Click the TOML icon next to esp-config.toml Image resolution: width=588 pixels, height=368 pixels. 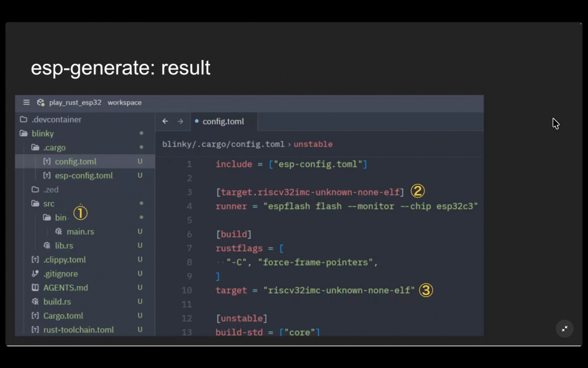47,176
